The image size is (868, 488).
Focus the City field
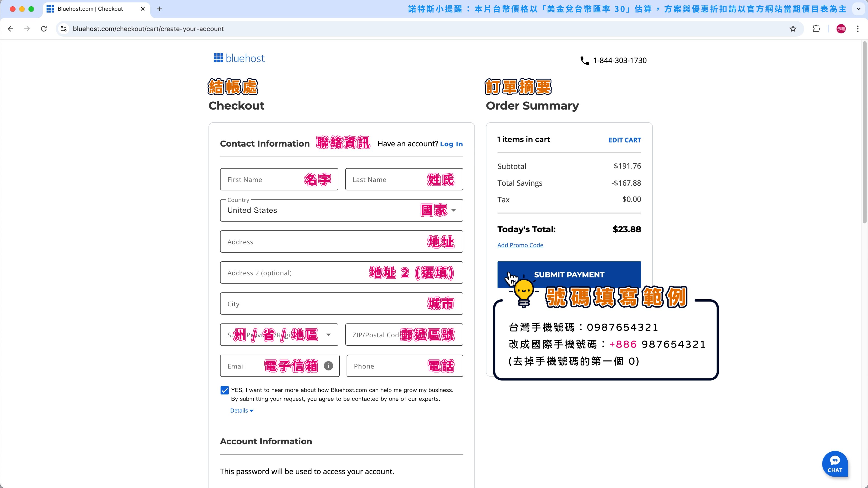[341, 304]
